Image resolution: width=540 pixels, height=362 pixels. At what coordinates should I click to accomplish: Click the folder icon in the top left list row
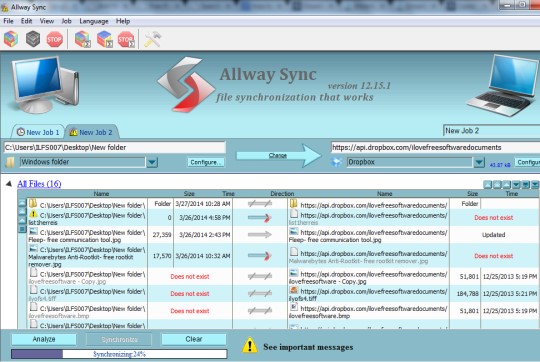[33, 204]
